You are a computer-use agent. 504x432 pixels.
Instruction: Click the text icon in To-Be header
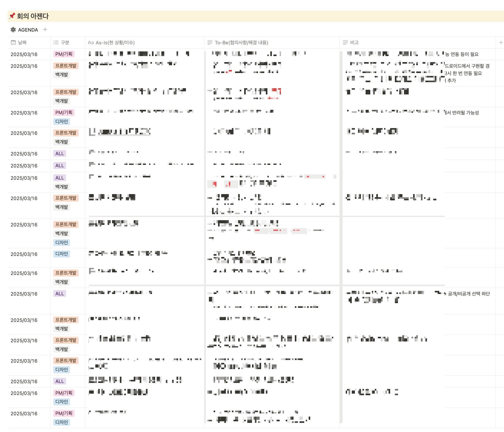click(x=210, y=43)
